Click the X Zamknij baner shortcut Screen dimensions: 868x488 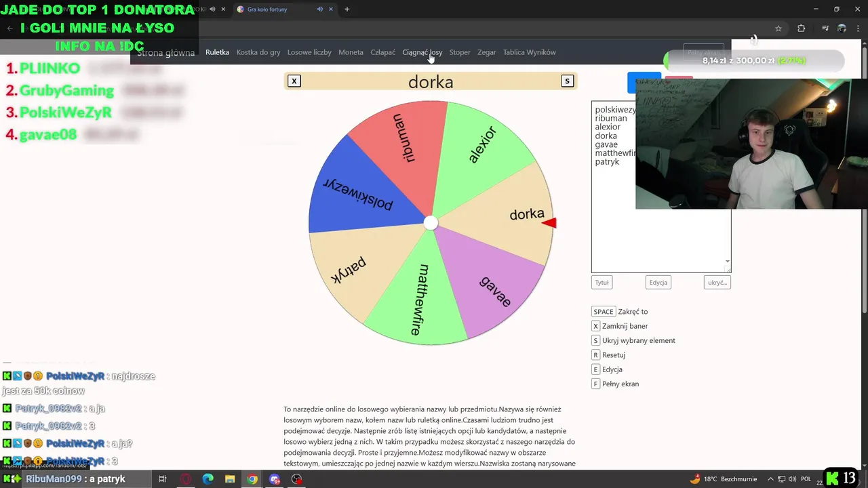coord(620,326)
